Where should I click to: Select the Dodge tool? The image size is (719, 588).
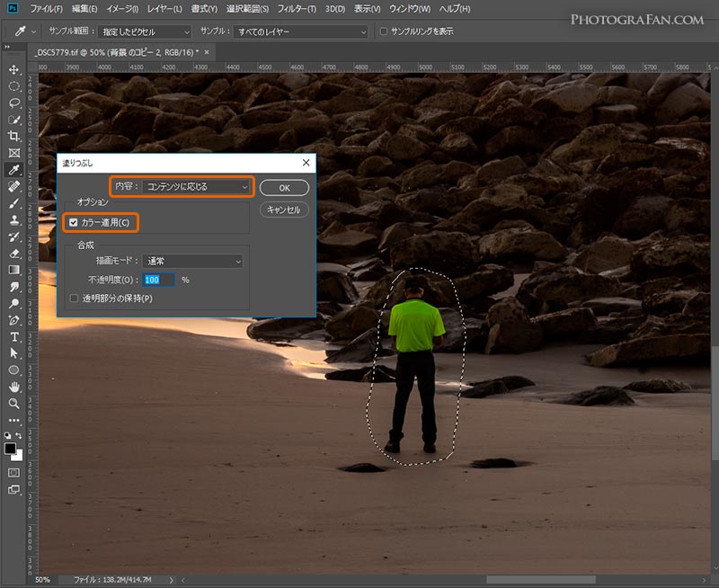[14, 304]
